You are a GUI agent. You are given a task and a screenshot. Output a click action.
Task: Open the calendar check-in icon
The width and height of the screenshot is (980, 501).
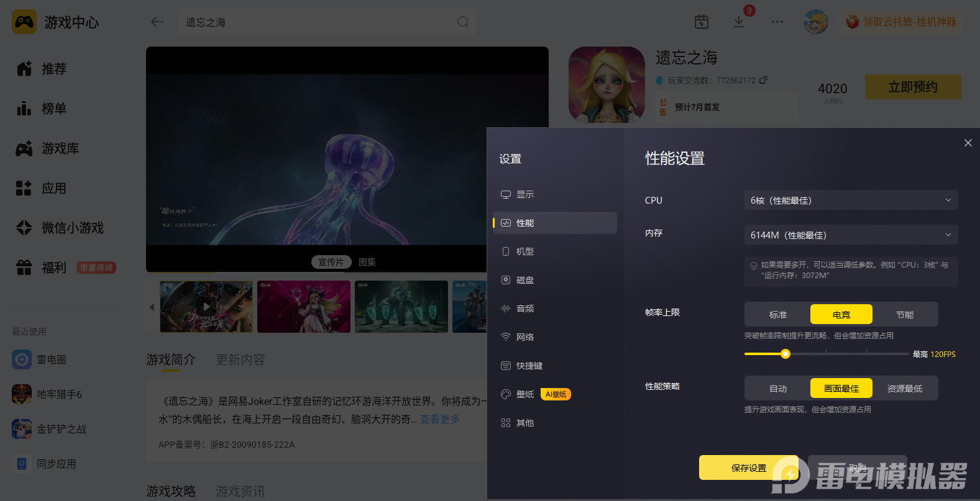tap(702, 22)
